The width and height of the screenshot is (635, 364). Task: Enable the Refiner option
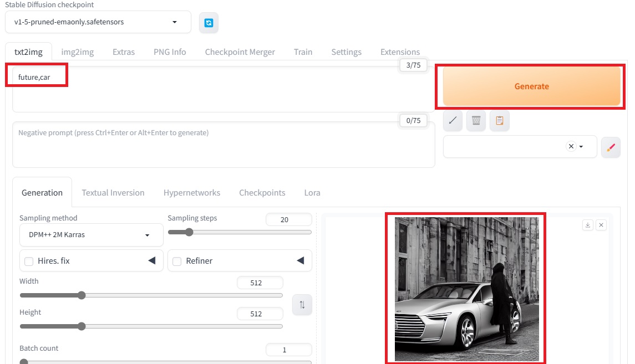(177, 260)
